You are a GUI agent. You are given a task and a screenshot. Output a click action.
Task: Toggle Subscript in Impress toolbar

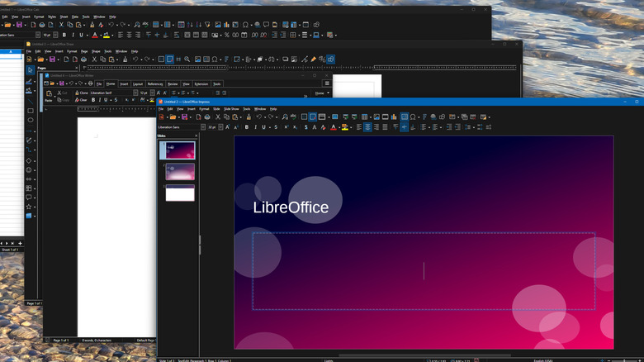pos(295,127)
